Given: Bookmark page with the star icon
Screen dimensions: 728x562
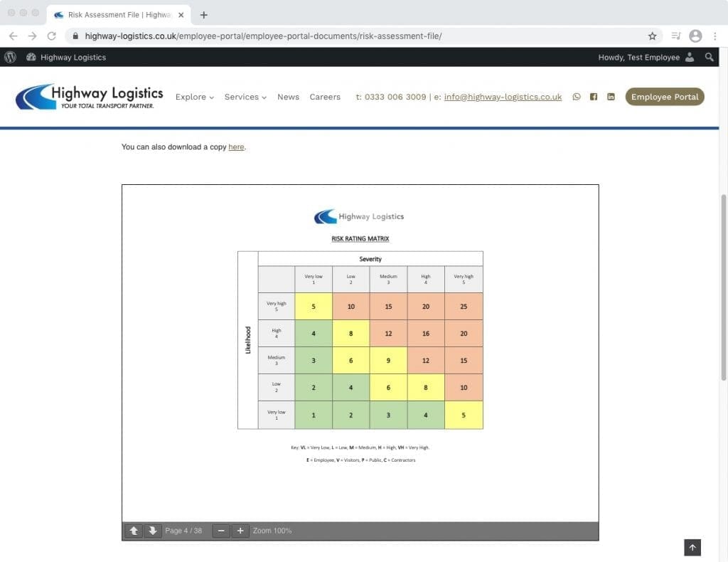Looking at the screenshot, I should pos(652,36).
